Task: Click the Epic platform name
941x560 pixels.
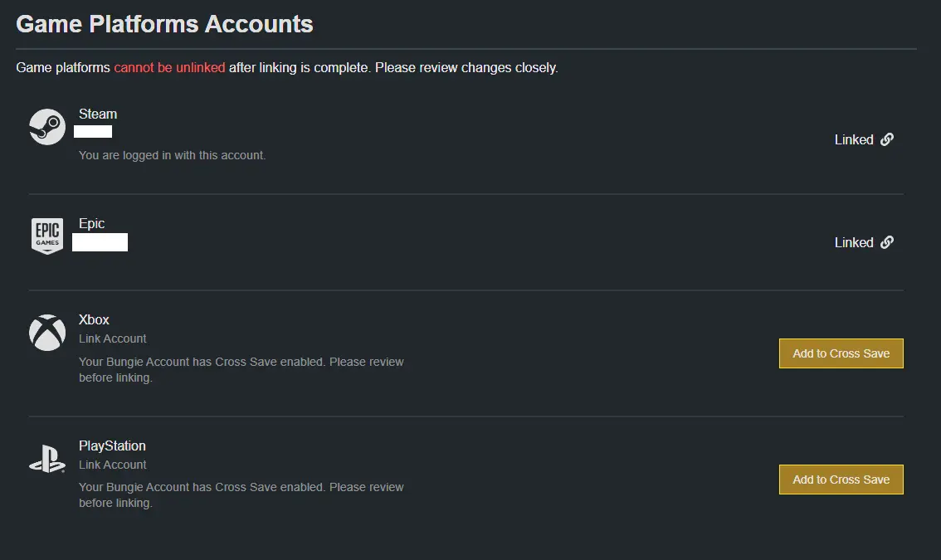Action: pos(92,223)
